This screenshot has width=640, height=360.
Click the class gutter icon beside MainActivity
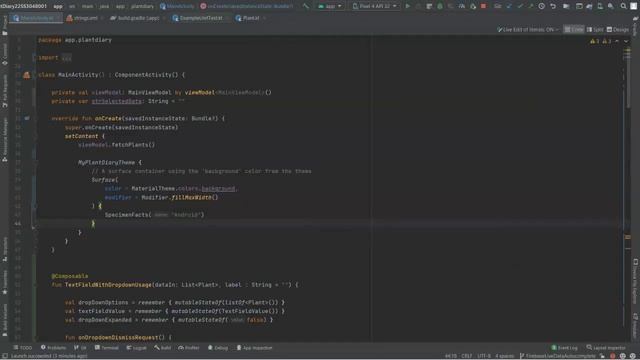(27, 75)
